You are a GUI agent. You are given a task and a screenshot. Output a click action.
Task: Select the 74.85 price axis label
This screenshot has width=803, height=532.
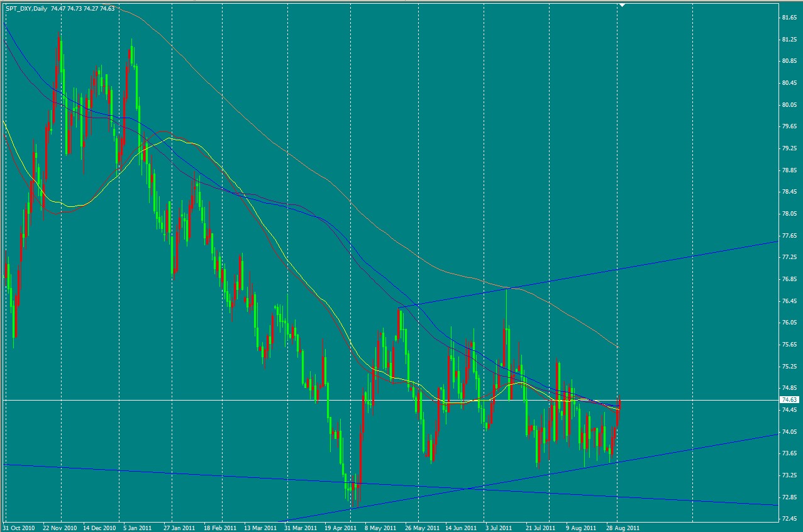click(789, 388)
